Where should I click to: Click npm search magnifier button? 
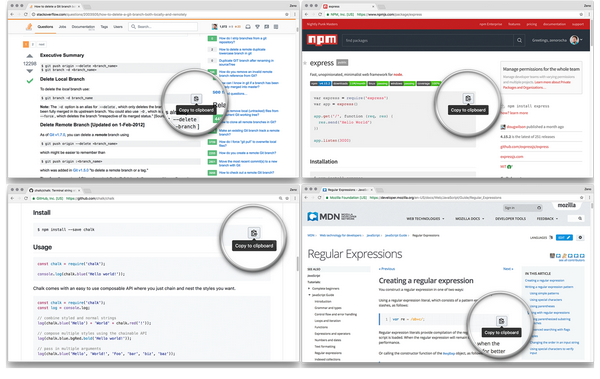point(519,40)
